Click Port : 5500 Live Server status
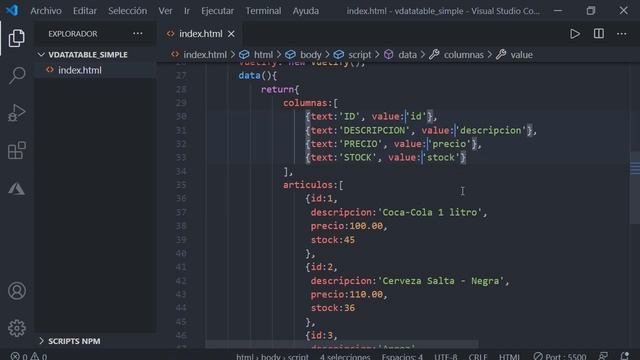Image resolution: width=640 pixels, height=360 pixels. pyautogui.click(x=560, y=356)
